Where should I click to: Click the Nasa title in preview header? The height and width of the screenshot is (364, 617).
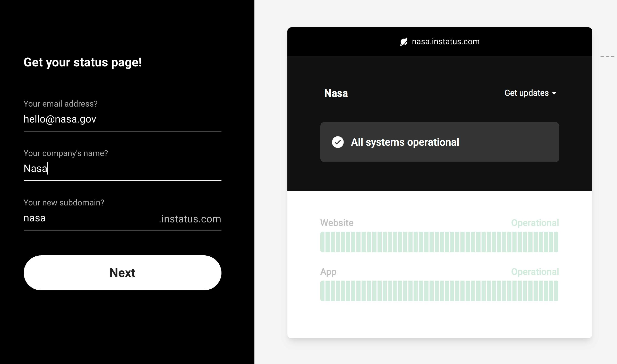tap(336, 93)
